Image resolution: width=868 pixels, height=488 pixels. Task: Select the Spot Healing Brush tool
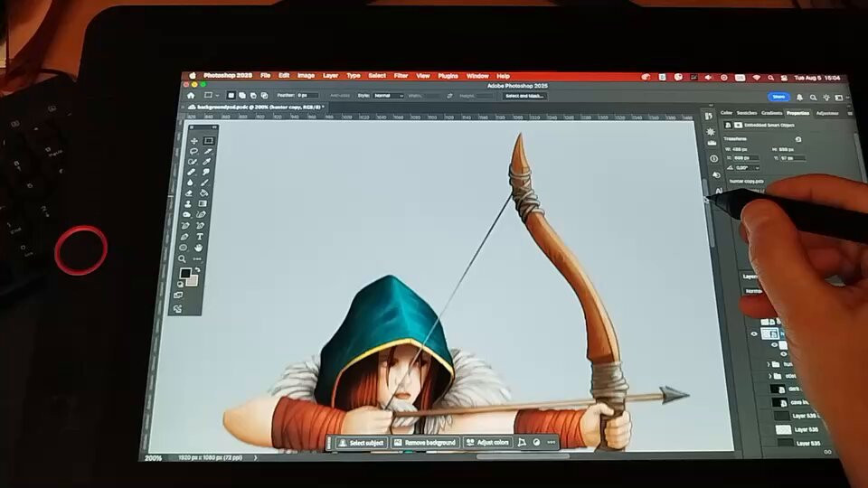pyautogui.click(x=192, y=172)
